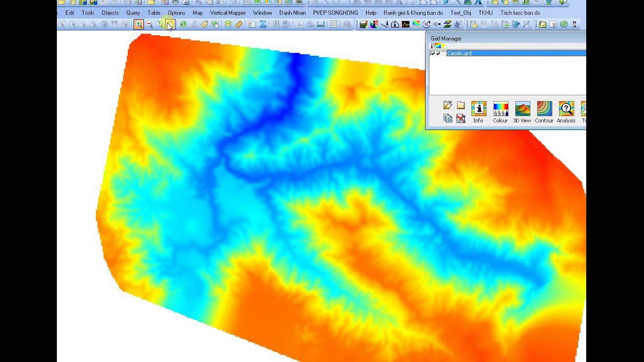The image size is (644, 362).
Task: Open the PVEP SONGHONG menu
Action: pos(336,13)
